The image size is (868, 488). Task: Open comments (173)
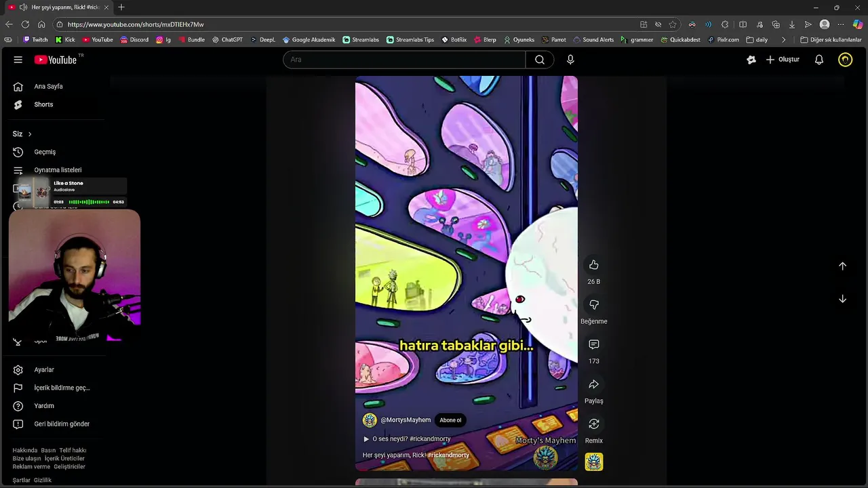(594, 344)
